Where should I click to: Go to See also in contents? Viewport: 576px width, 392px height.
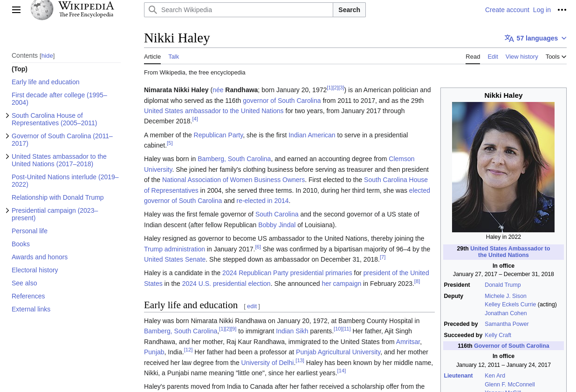point(24,283)
